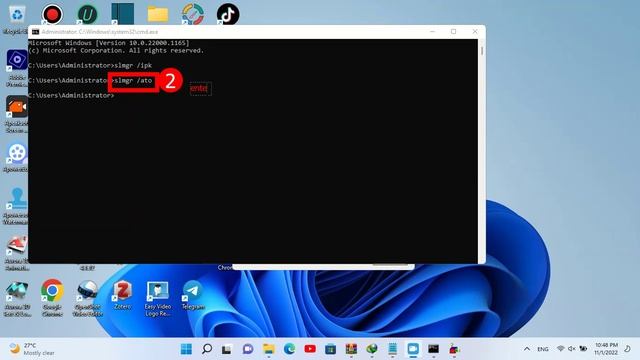Open Microsoft Store from the taskbar
The height and width of the screenshot is (360, 640).
point(331,349)
